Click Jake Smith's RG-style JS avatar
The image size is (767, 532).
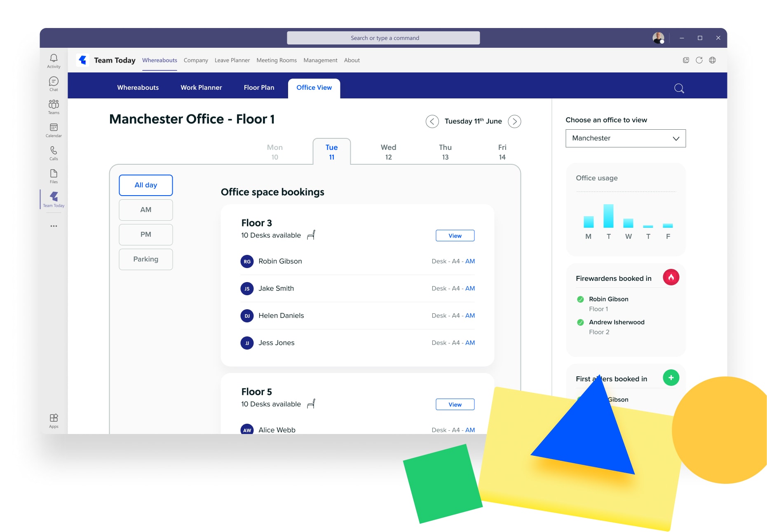247,289
